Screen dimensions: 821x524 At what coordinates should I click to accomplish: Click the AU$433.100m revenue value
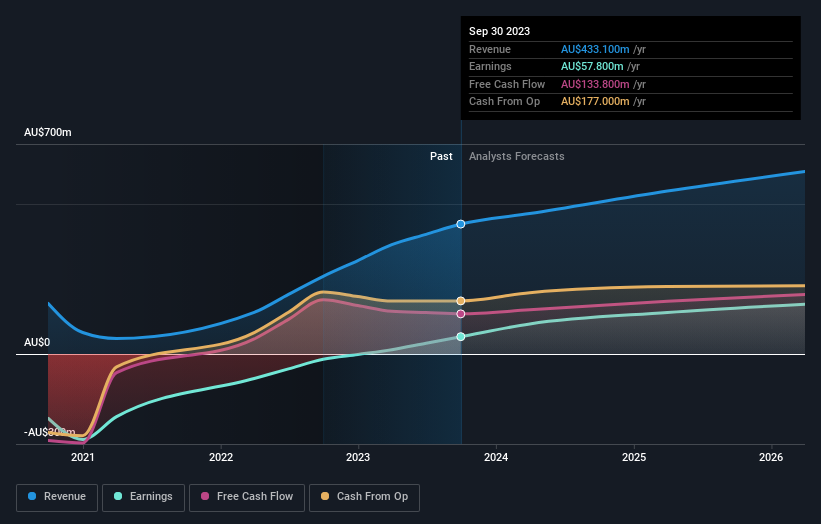(595, 49)
